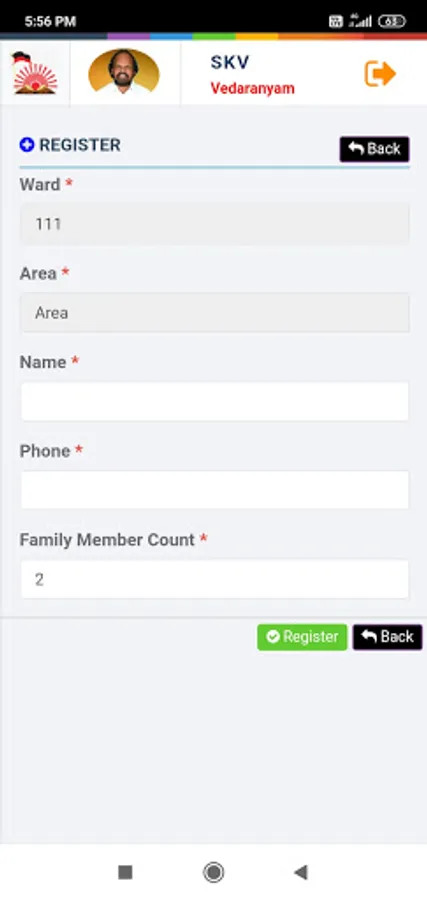Image resolution: width=427 pixels, height=900 pixels.
Task: Open the profile photo in header
Action: (124, 71)
